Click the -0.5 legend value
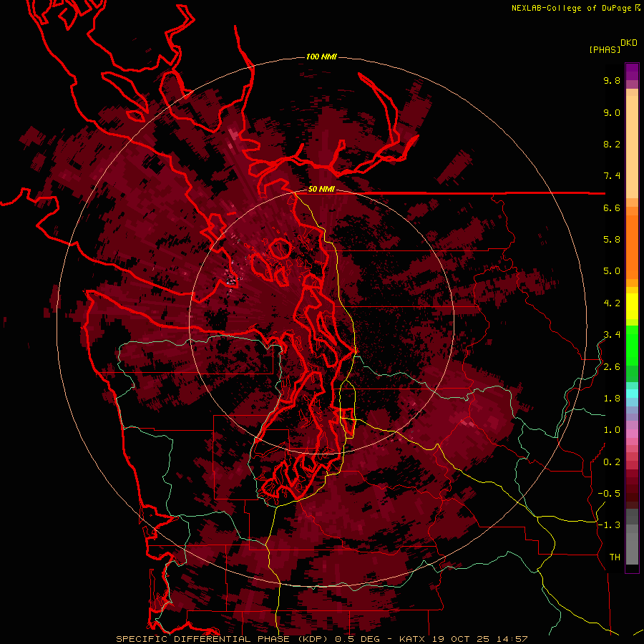This screenshot has height=644, width=644. pyautogui.click(x=609, y=494)
